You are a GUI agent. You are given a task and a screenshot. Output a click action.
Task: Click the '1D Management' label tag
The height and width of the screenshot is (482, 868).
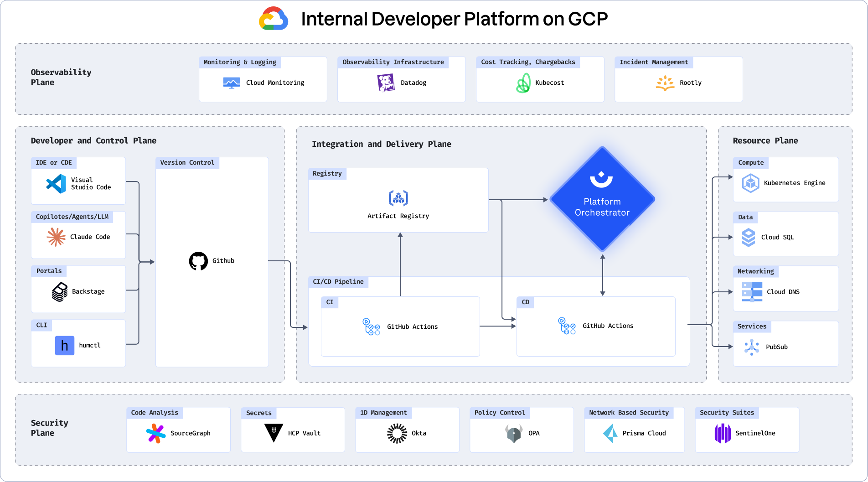[383, 413]
